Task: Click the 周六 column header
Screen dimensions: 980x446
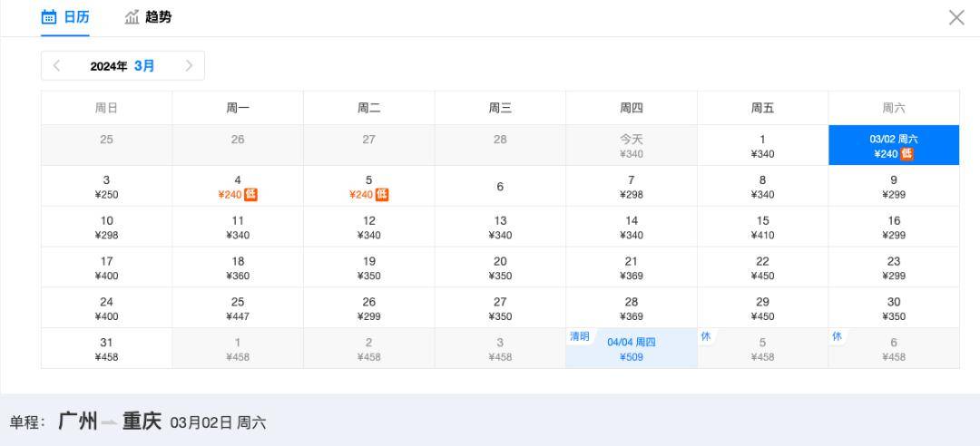Action: (x=894, y=108)
